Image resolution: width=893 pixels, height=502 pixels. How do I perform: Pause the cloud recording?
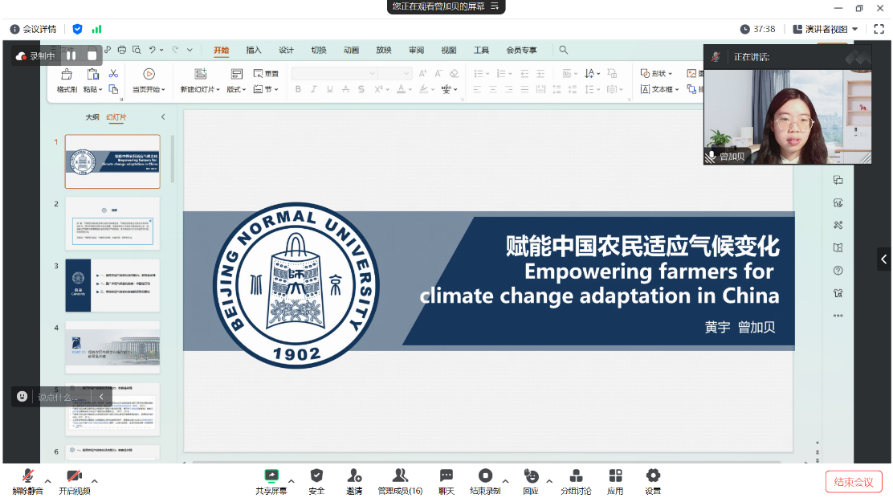point(71,56)
